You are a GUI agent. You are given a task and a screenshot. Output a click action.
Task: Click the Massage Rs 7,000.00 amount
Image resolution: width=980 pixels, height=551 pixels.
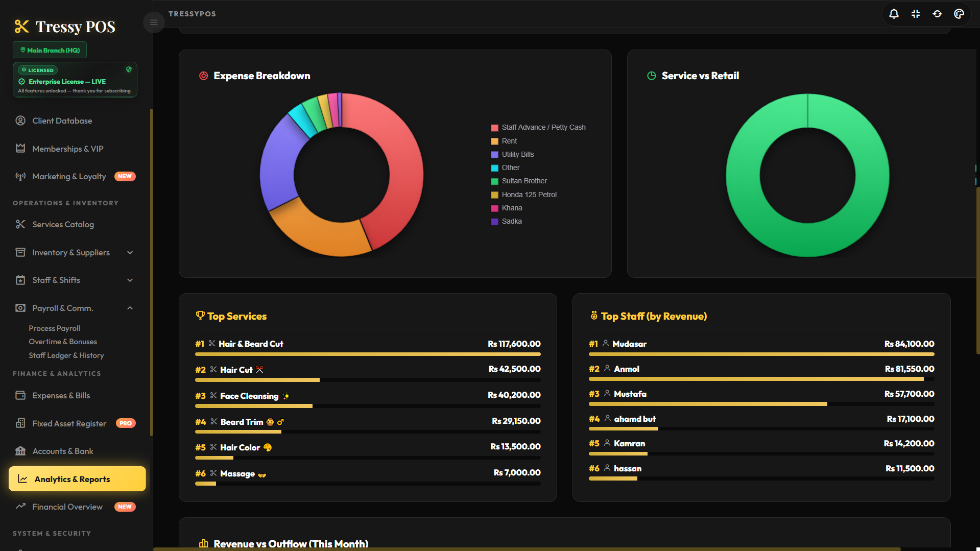[517, 472]
